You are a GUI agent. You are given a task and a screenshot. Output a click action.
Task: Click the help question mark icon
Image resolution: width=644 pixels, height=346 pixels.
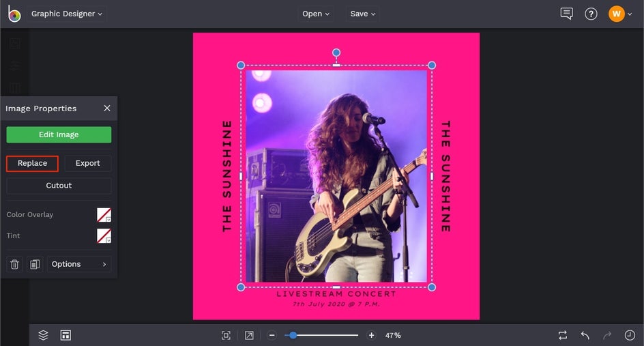pos(591,14)
